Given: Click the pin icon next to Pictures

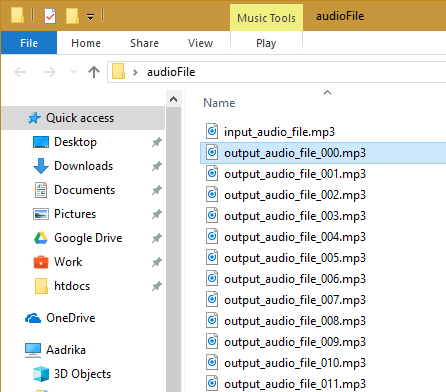Looking at the screenshot, I should coord(157,214).
